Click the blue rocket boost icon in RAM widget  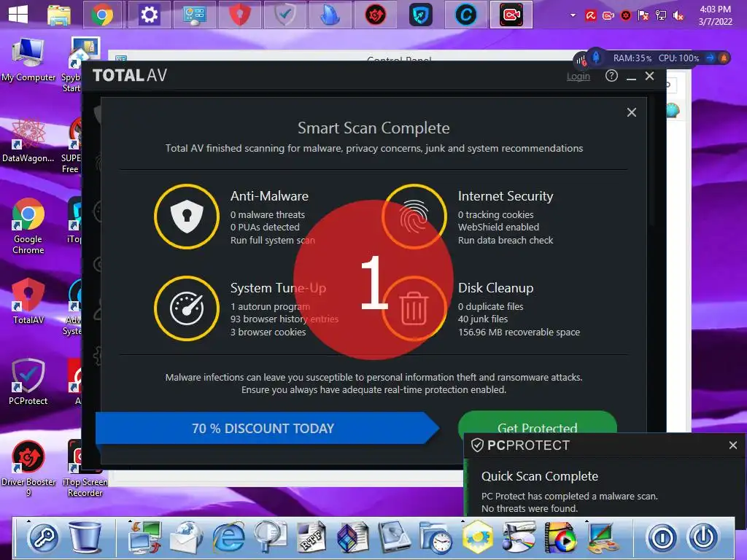pyautogui.click(x=596, y=58)
